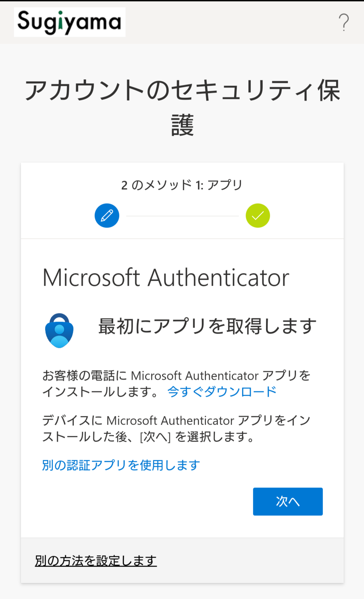
Task: Open help with the question mark icon
Action: pyautogui.click(x=344, y=22)
